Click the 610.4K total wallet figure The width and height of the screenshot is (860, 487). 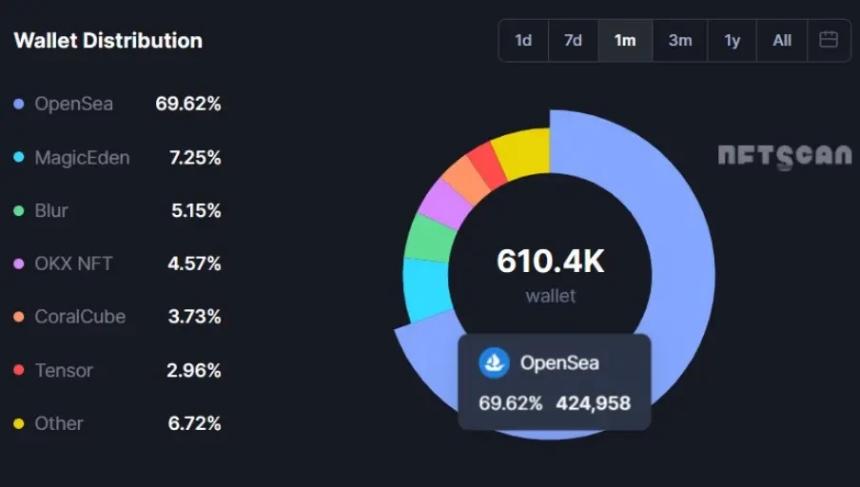point(551,261)
